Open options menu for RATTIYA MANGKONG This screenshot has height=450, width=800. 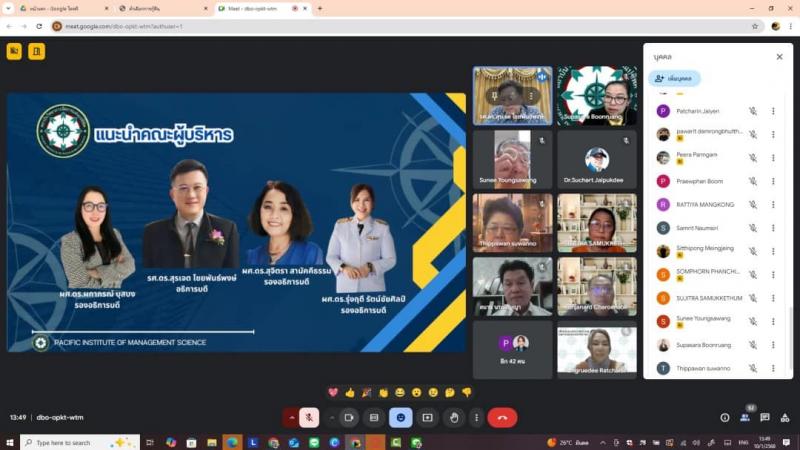pyautogui.click(x=773, y=205)
